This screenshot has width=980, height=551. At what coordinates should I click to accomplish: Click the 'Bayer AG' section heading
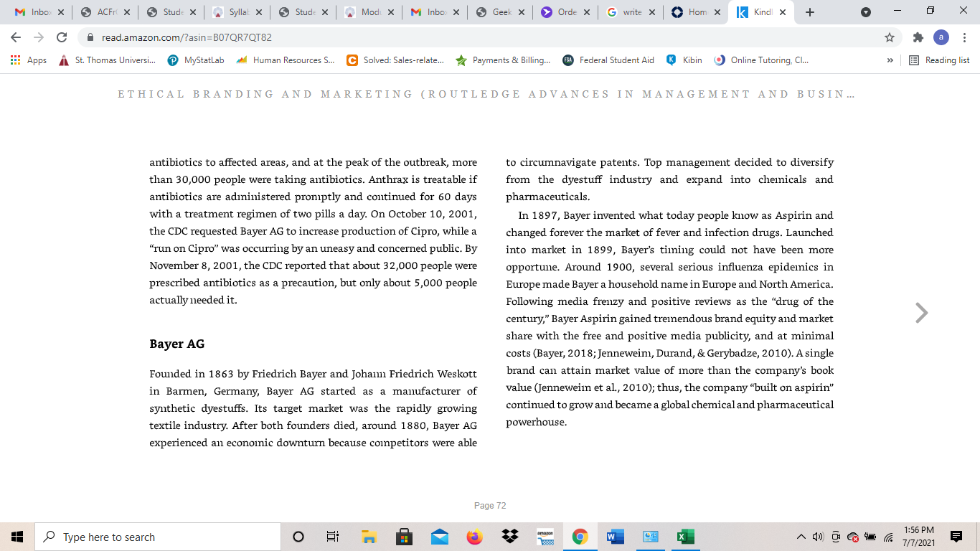tap(177, 344)
